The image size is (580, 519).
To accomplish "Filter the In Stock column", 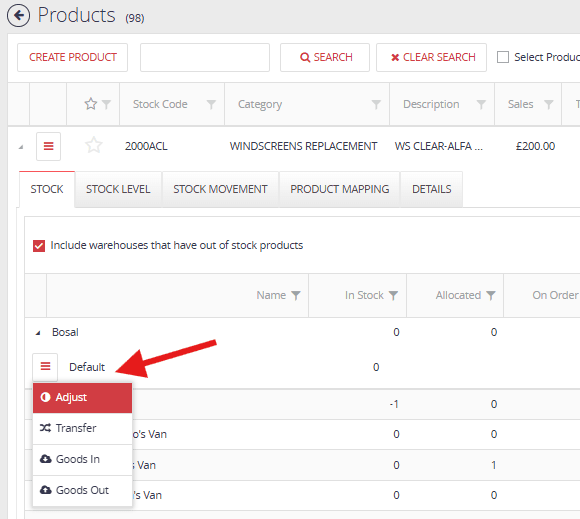I will [x=393, y=295].
